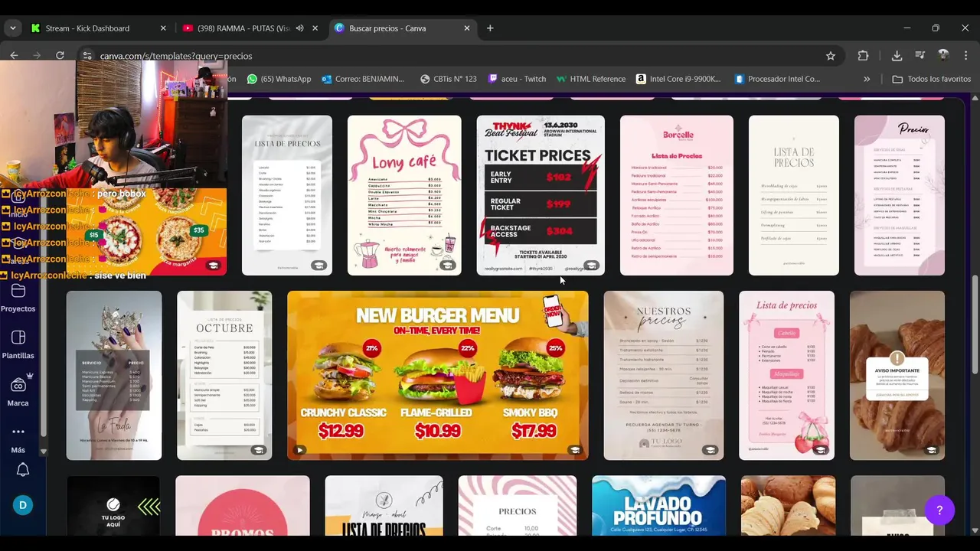
Task: Open a new browser tab
Action: (x=490, y=28)
